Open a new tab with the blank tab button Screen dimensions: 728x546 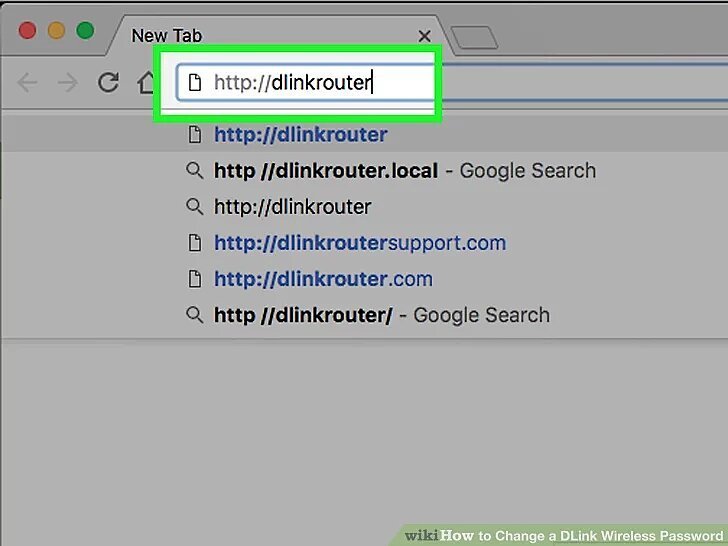474,38
